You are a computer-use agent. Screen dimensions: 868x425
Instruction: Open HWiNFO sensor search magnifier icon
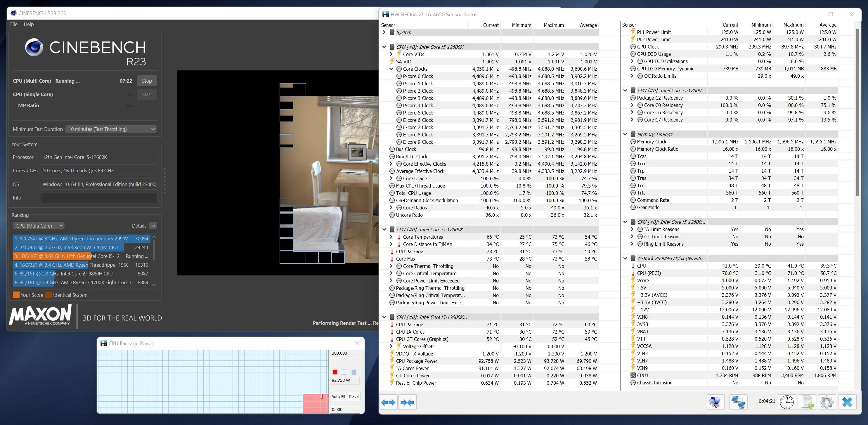coord(715,402)
